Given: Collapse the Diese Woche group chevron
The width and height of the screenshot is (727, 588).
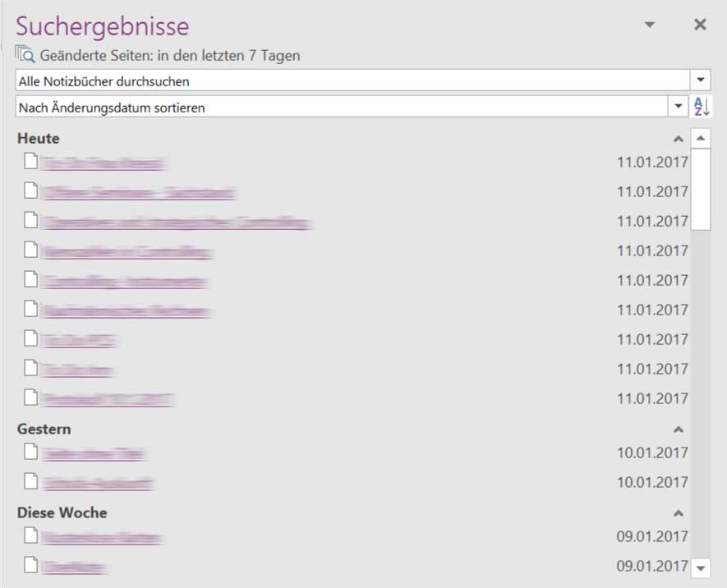Looking at the screenshot, I should [678, 513].
